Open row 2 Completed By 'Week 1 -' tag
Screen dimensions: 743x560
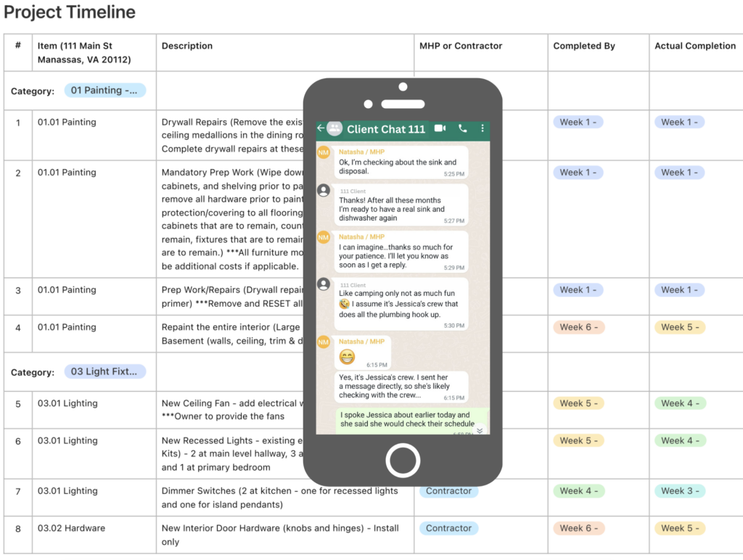(578, 173)
